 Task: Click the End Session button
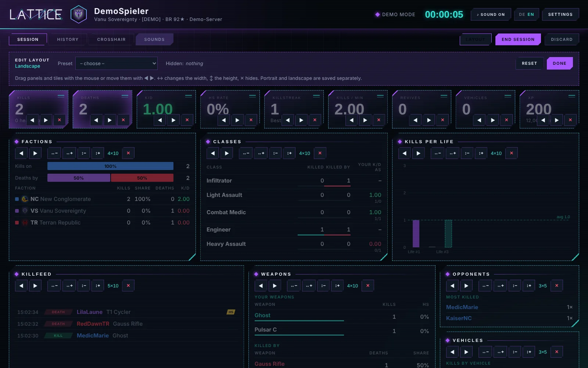(518, 39)
